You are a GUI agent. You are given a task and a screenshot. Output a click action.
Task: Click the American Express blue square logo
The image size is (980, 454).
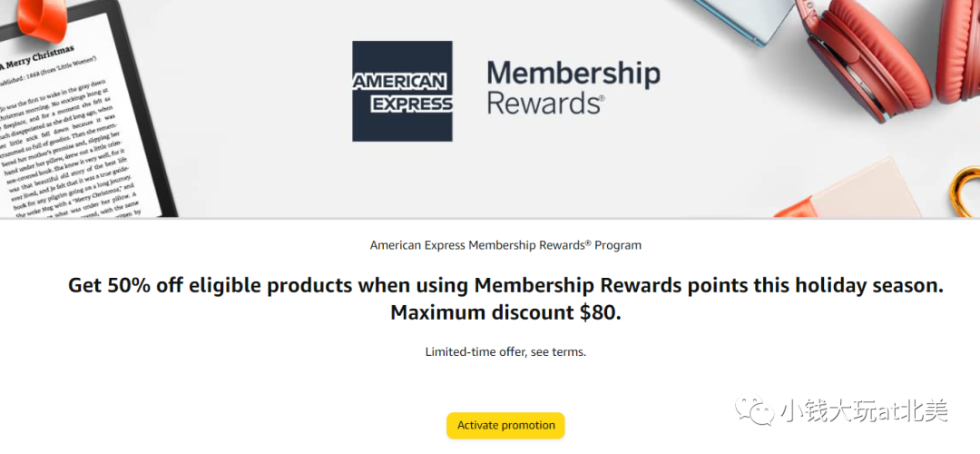(403, 92)
